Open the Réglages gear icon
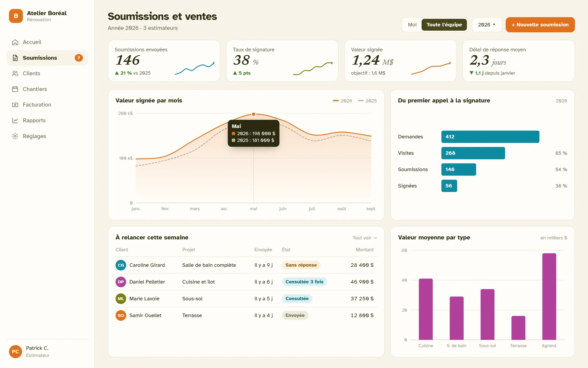588x368 pixels. 15,136
